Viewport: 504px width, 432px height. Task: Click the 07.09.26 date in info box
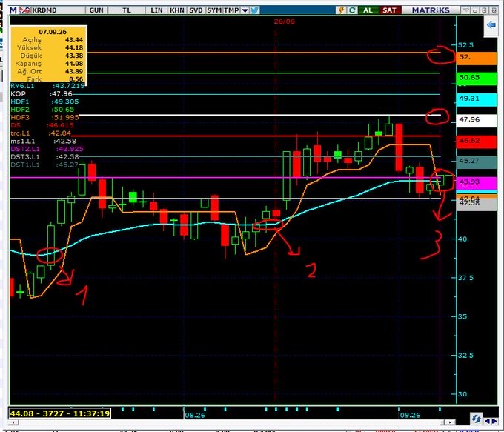click(x=53, y=32)
